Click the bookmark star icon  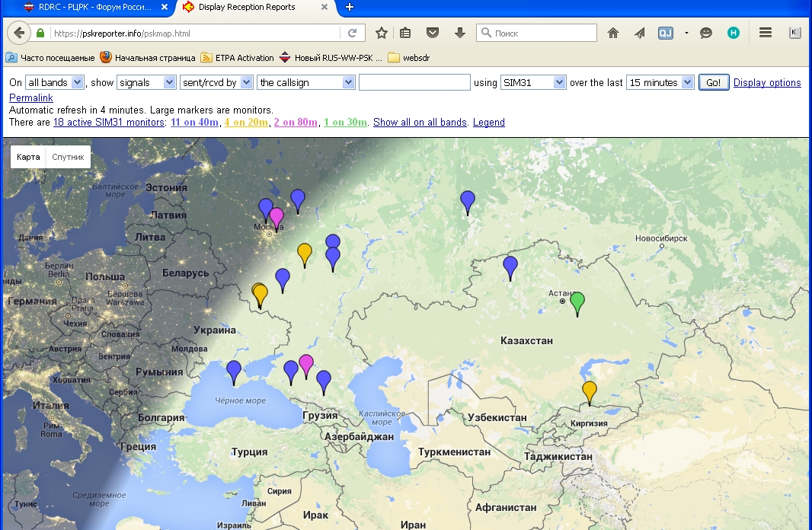point(382,33)
